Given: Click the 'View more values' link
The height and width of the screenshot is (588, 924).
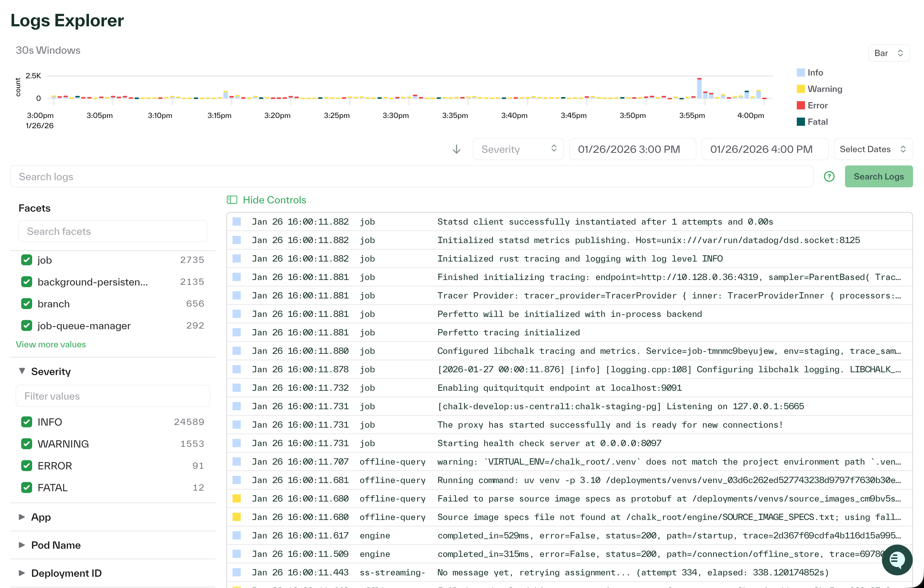Looking at the screenshot, I should (x=51, y=344).
